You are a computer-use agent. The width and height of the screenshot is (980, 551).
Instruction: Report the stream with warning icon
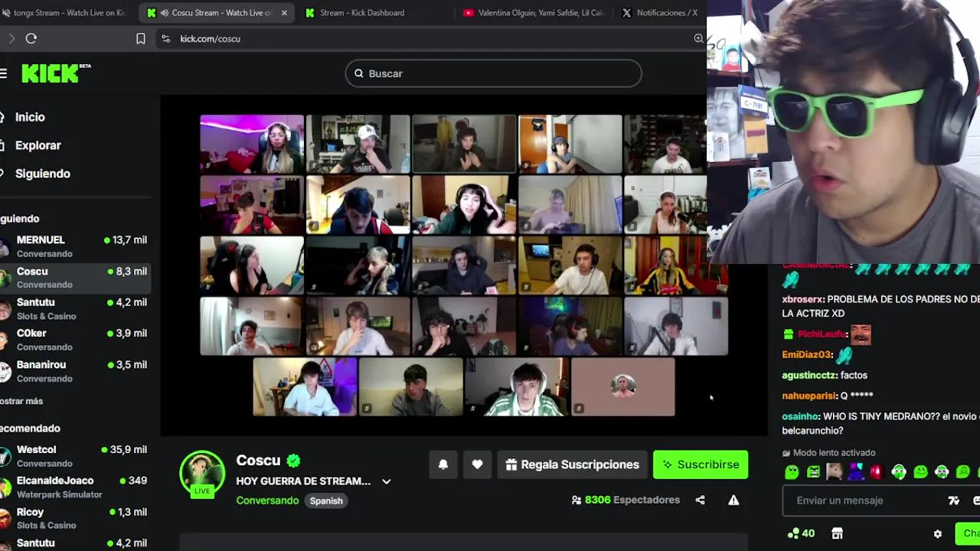pos(733,500)
